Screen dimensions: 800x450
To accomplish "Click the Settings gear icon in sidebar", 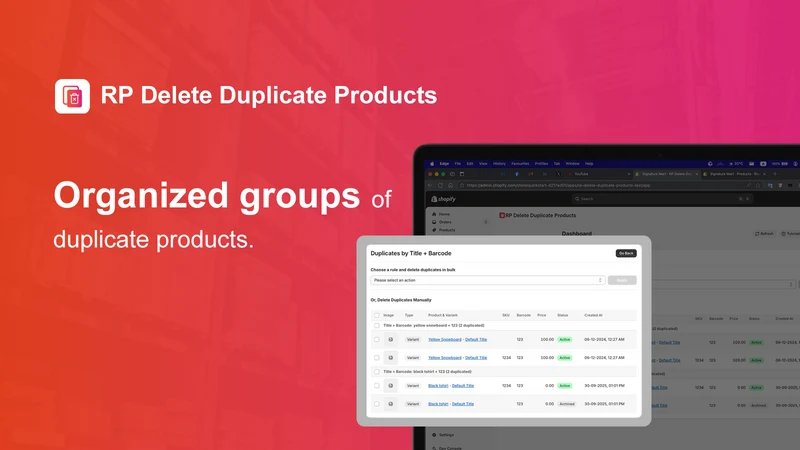I will point(434,435).
